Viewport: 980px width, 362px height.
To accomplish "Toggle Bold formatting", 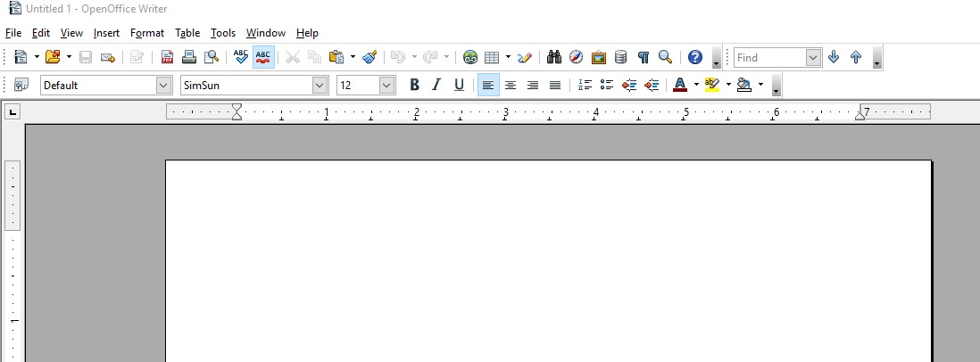I will tap(414, 85).
